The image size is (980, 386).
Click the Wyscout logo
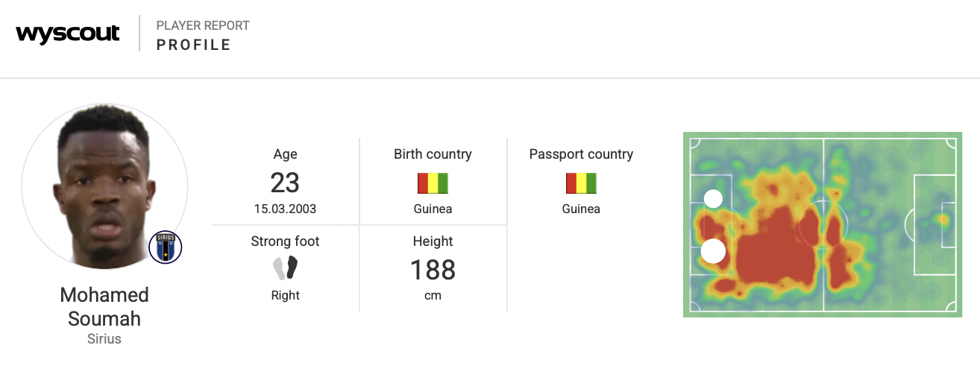coord(68,34)
